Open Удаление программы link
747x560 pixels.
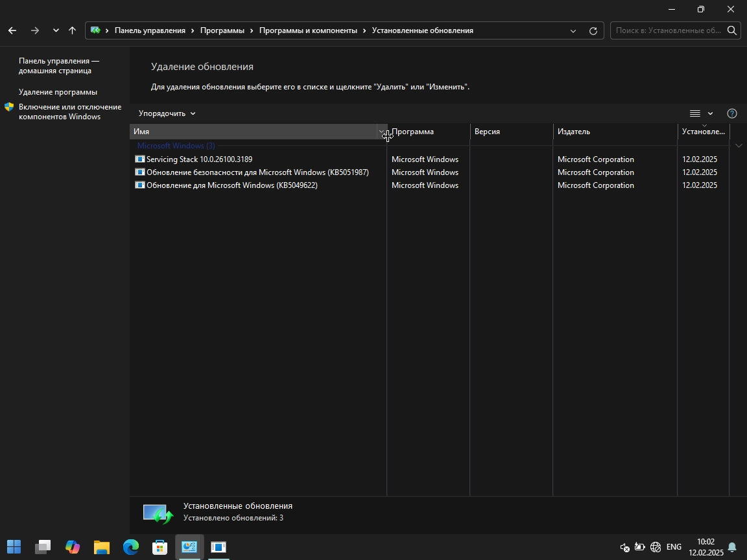pos(58,92)
